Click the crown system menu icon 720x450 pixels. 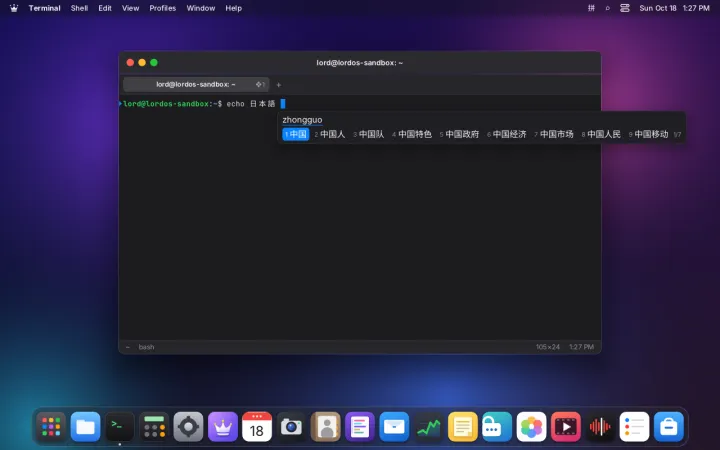coord(14,8)
